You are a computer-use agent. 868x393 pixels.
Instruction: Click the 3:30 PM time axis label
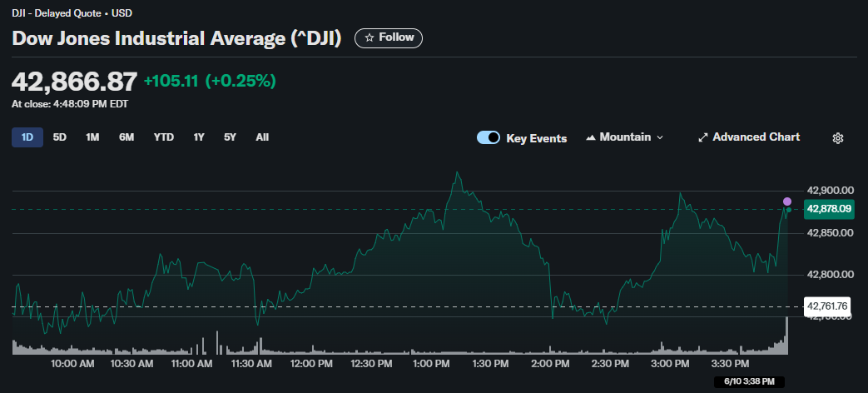[730, 364]
